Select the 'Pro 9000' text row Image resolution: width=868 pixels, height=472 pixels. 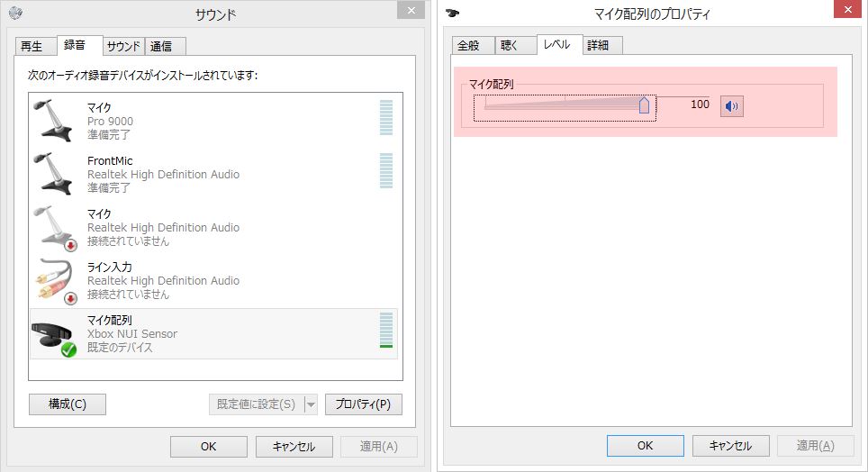(110, 122)
